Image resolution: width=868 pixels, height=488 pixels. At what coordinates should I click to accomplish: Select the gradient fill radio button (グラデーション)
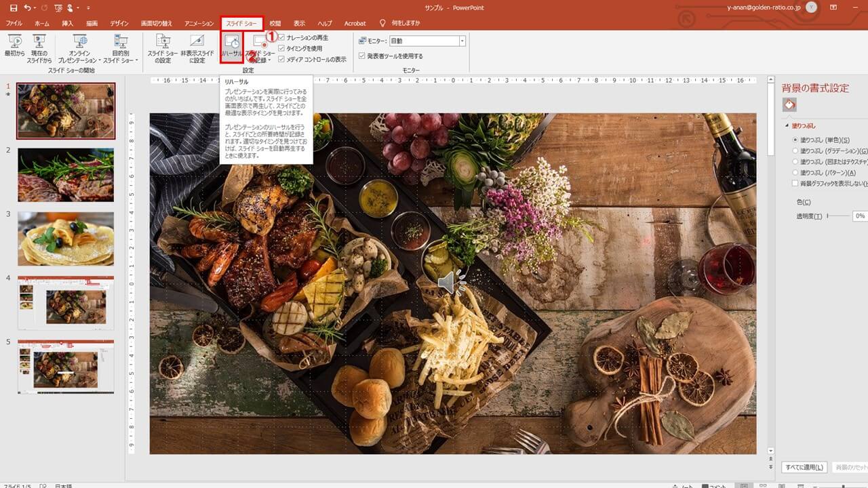coord(795,151)
